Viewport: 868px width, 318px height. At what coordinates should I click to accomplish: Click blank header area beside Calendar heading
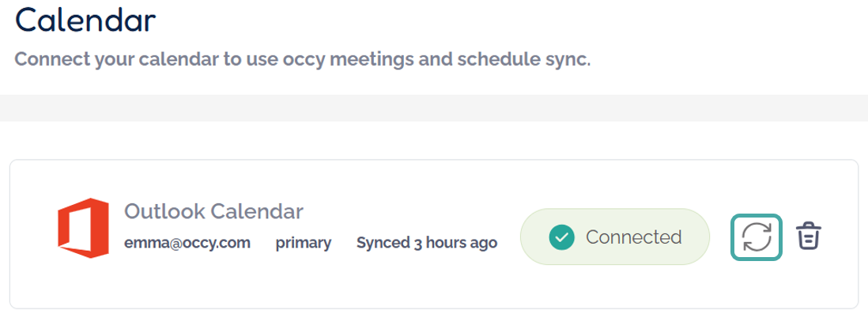(474, 20)
